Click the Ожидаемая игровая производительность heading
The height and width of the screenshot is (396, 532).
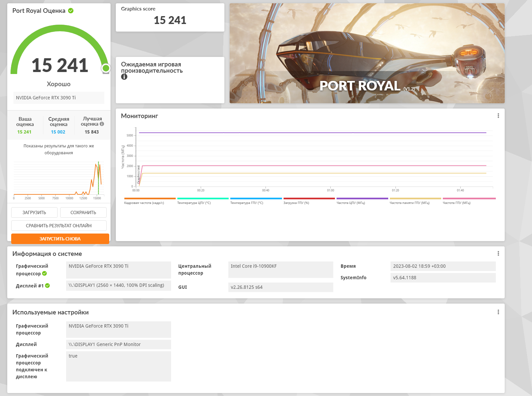(x=152, y=67)
